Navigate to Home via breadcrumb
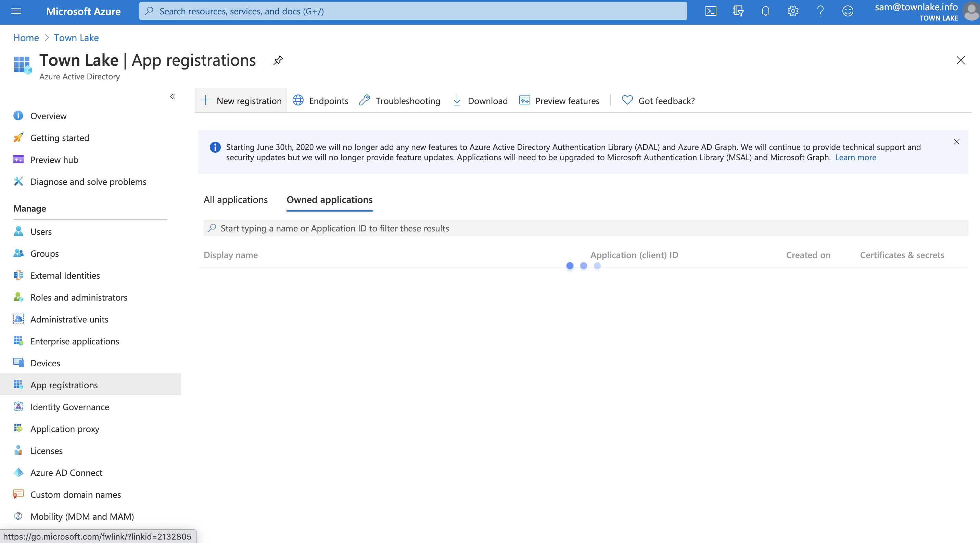The width and height of the screenshot is (980, 543). click(26, 37)
